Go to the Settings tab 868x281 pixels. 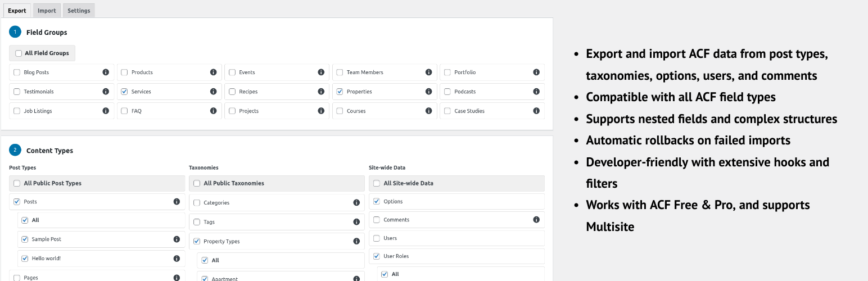tap(79, 11)
